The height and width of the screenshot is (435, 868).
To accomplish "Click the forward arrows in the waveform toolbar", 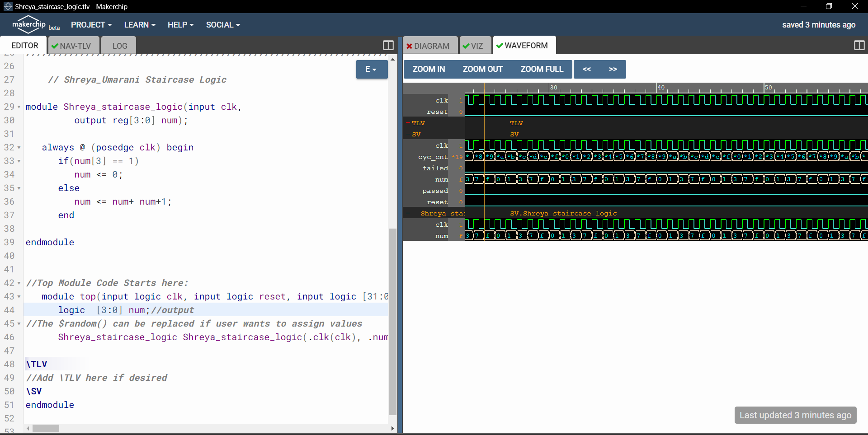I will [x=613, y=69].
